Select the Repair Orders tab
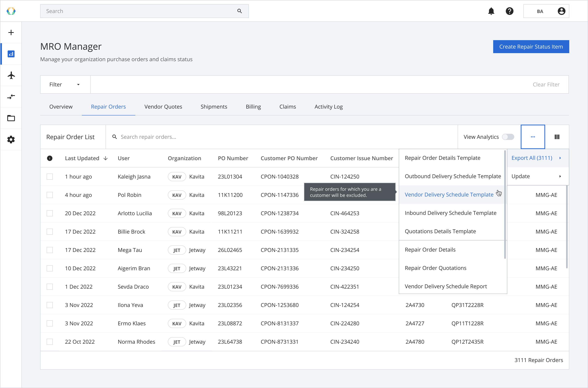The height and width of the screenshot is (388, 588). (108, 107)
